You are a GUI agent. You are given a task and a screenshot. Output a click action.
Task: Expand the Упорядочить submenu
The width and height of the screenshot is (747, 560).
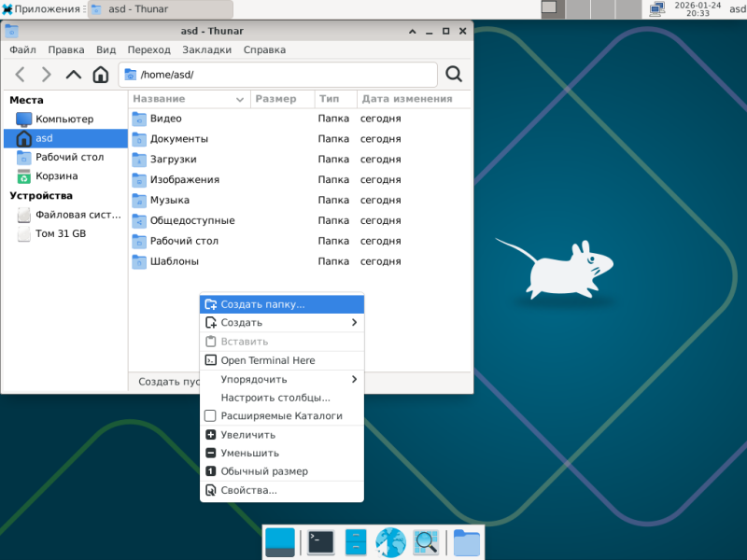282,379
